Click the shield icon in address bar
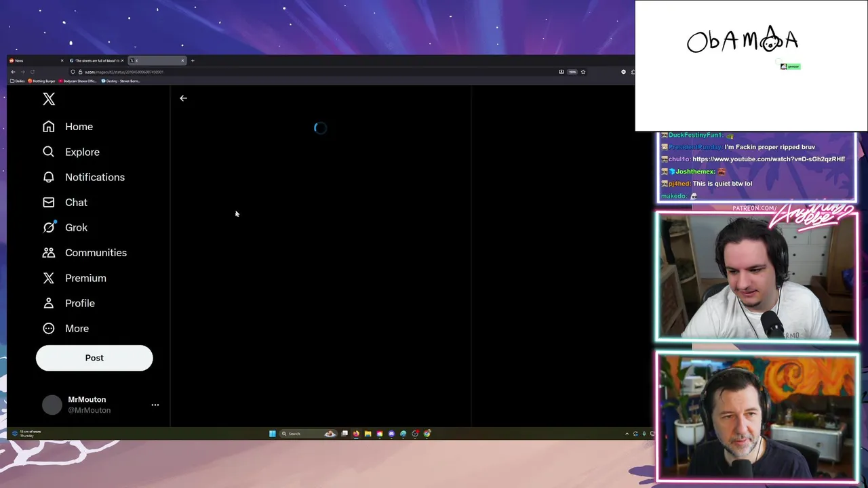The height and width of the screenshot is (488, 868). (73, 72)
